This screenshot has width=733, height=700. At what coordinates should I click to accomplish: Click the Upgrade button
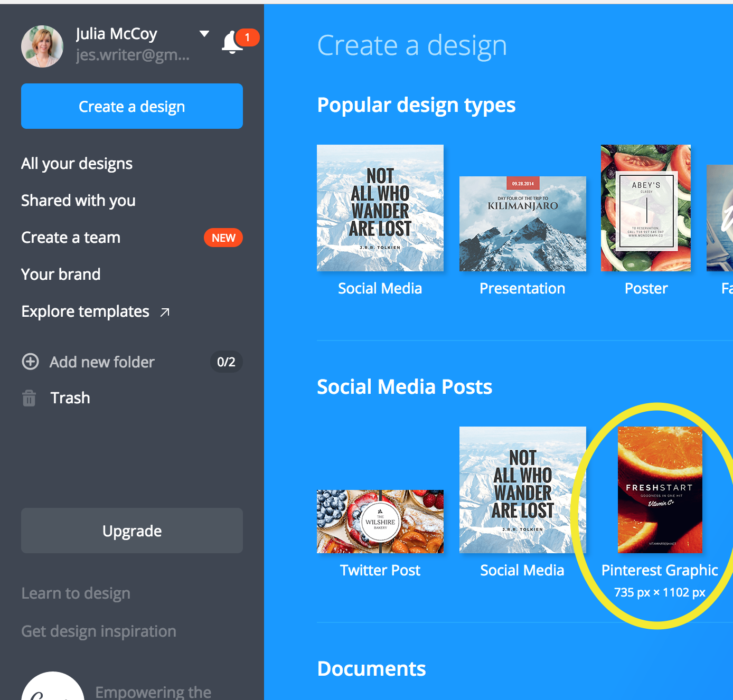[x=132, y=531]
